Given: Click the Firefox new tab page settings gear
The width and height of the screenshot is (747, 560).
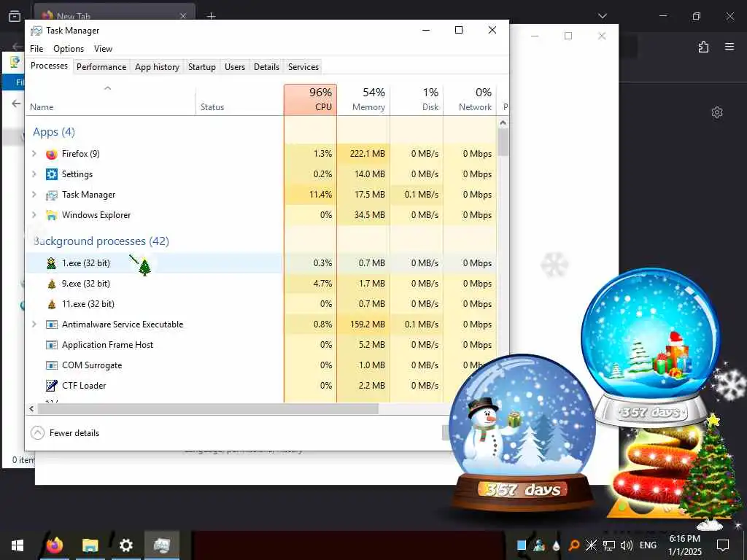Looking at the screenshot, I should (x=717, y=112).
